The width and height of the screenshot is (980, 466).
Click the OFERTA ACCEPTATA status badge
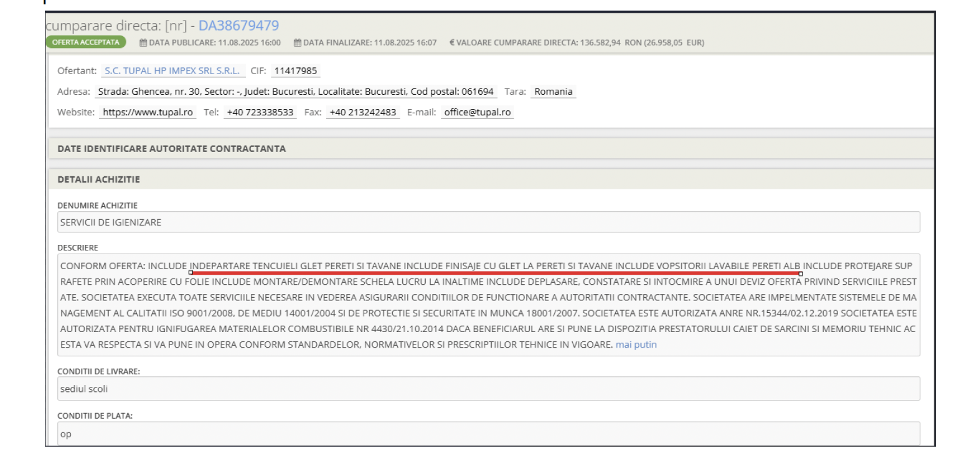pyautogui.click(x=85, y=42)
